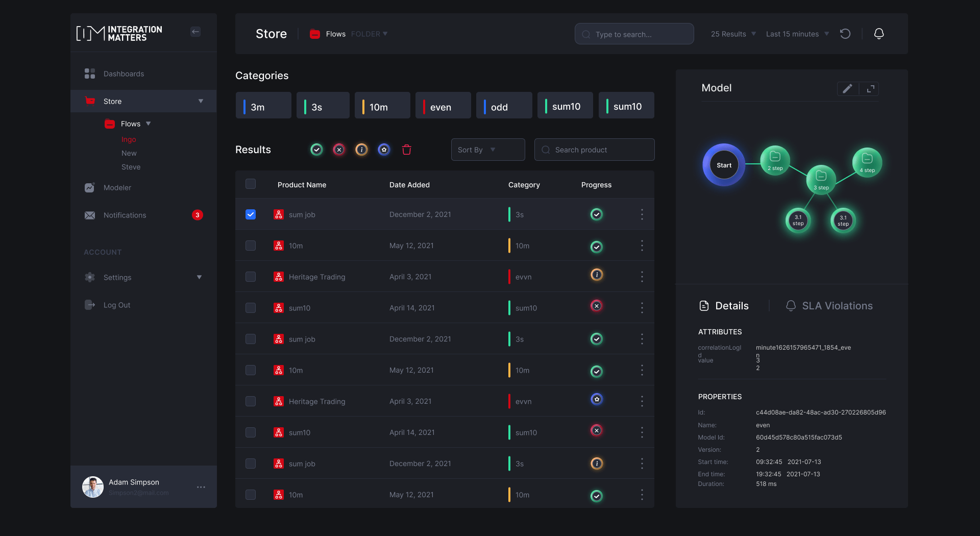Collapse the Flows tree in the sidebar
Screen dimensions: 980x536
tap(148, 123)
